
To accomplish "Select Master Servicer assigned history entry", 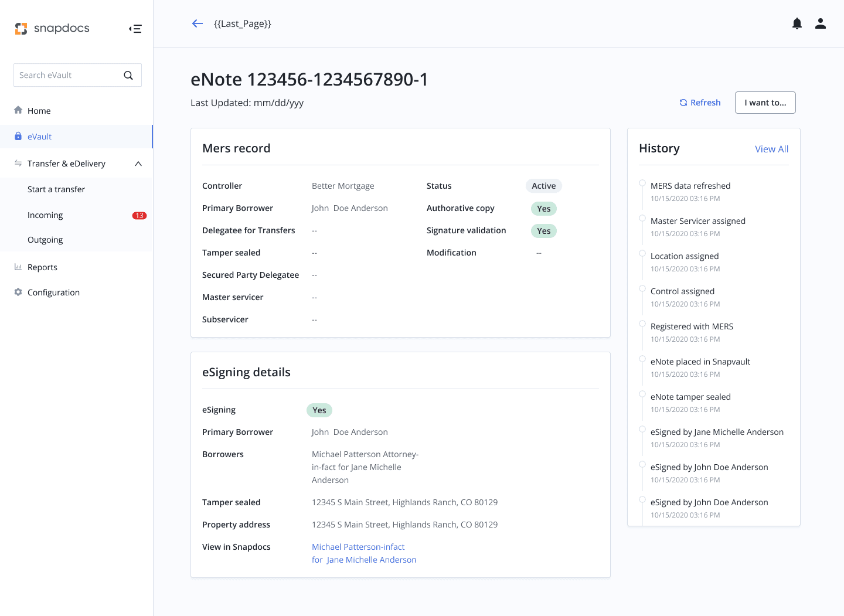I will point(698,226).
